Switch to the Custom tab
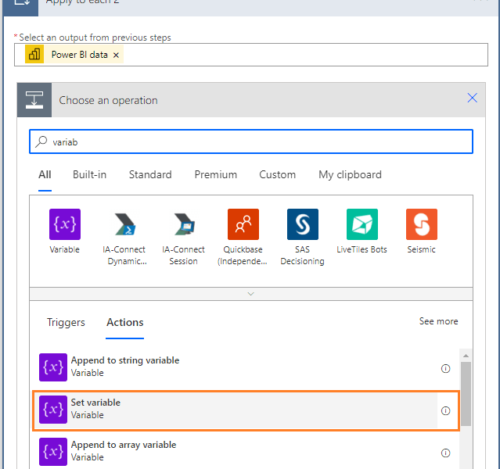The image size is (500, 469). coord(277,175)
